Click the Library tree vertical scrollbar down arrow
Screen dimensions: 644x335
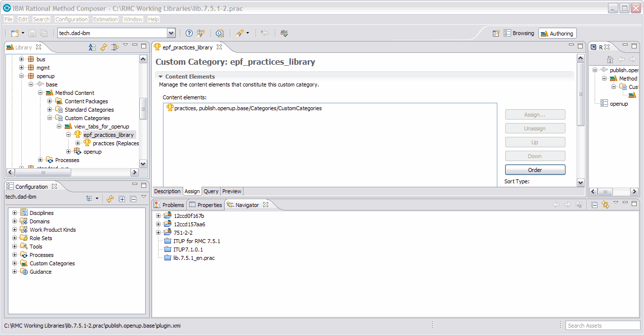click(x=143, y=164)
